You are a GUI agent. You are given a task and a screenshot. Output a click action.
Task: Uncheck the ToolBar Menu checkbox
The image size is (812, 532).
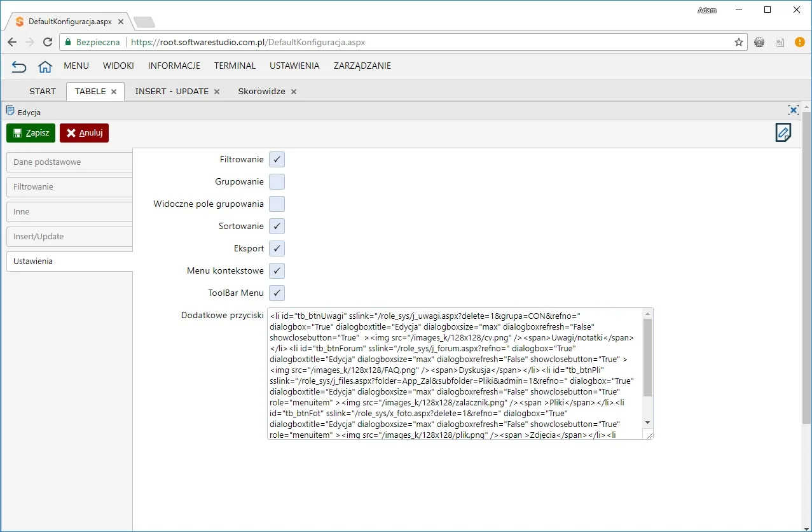tap(277, 293)
